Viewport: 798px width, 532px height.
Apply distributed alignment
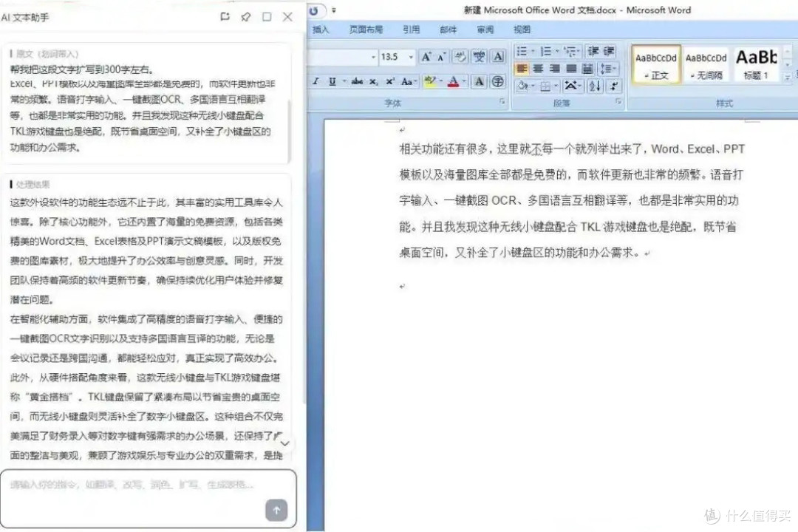click(587, 68)
